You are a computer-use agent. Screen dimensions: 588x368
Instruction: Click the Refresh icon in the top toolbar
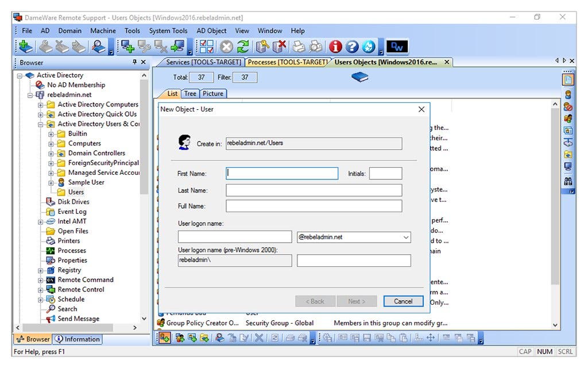click(x=244, y=46)
